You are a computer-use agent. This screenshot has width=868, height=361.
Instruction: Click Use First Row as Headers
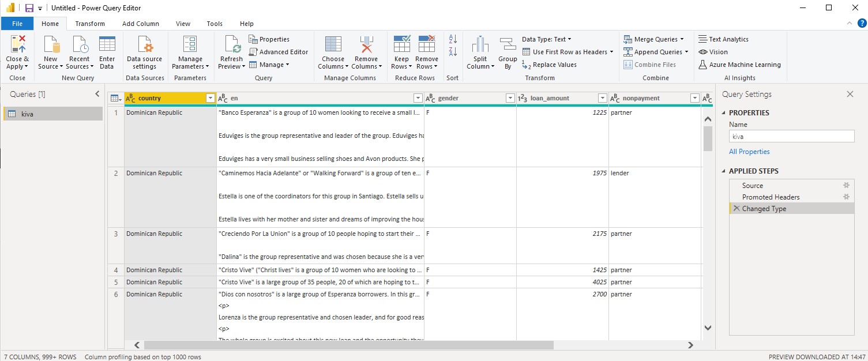[568, 52]
